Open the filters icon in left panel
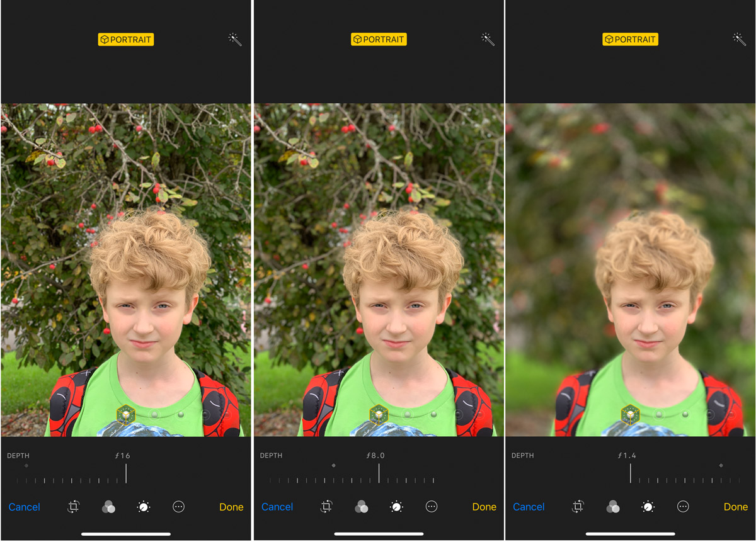This screenshot has width=756, height=542. [108, 507]
